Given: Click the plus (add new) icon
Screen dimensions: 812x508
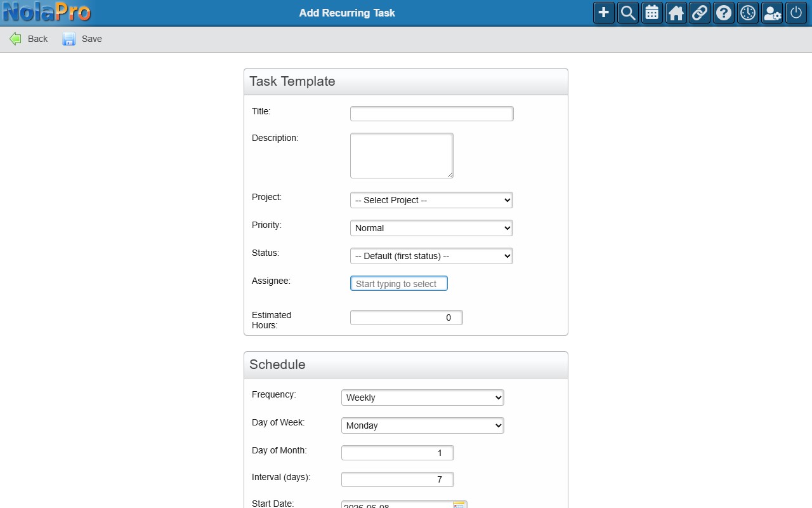Looking at the screenshot, I should pos(604,13).
